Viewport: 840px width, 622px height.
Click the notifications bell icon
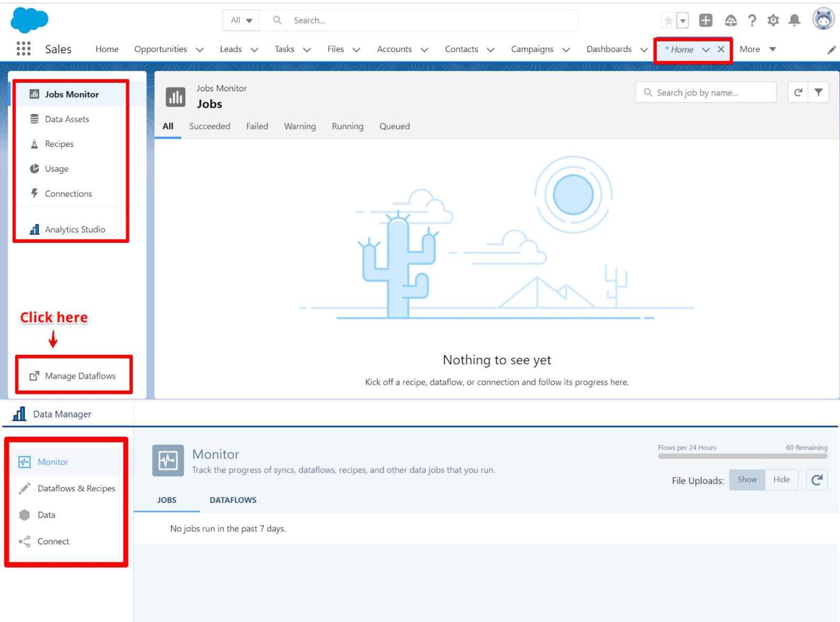796,20
